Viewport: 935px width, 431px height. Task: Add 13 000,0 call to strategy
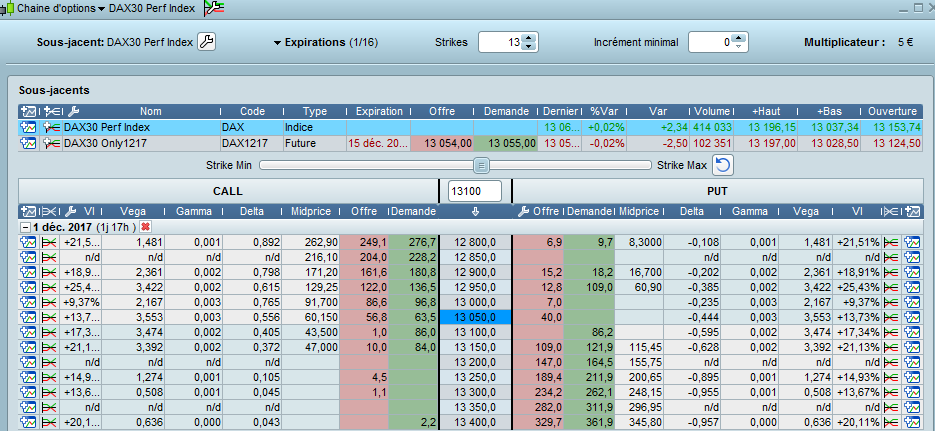(x=49, y=302)
